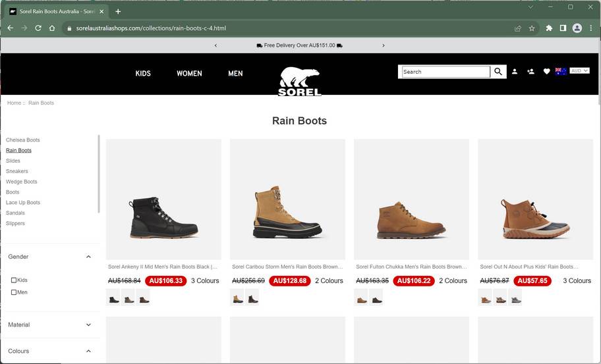Open Out N About Plus Kids' boot image
This screenshot has width=601, height=364.
point(536,199)
